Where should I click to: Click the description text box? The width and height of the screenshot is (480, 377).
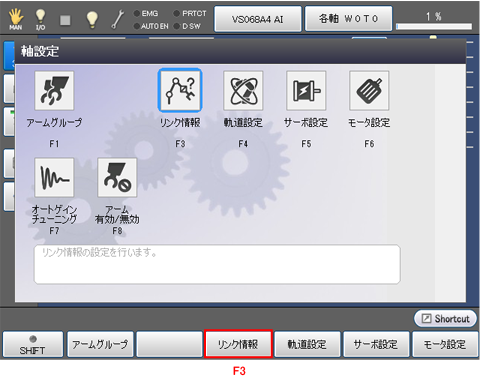(217, 264)
